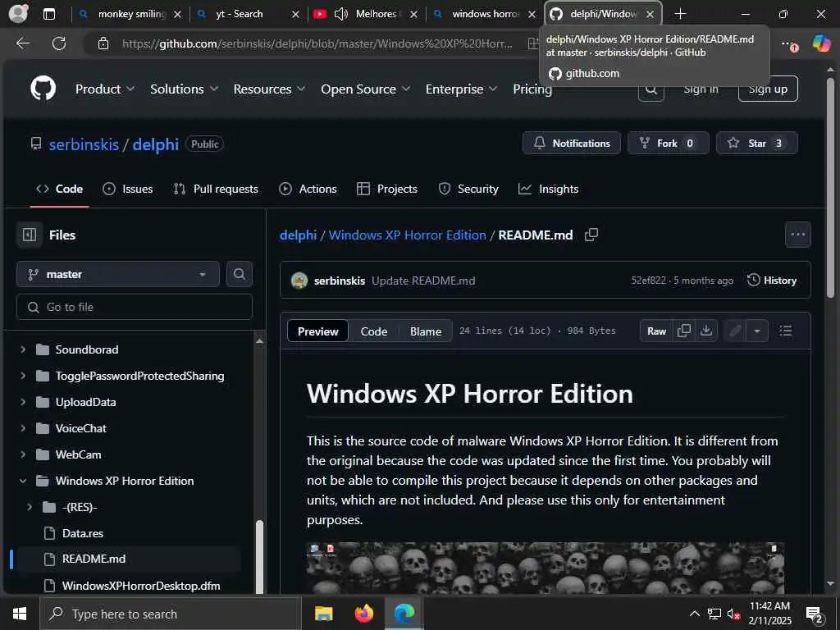This screenshot has height=630, width=840.
Task: Click the muted volume tray icon
Action: click(x=733, y=614)
